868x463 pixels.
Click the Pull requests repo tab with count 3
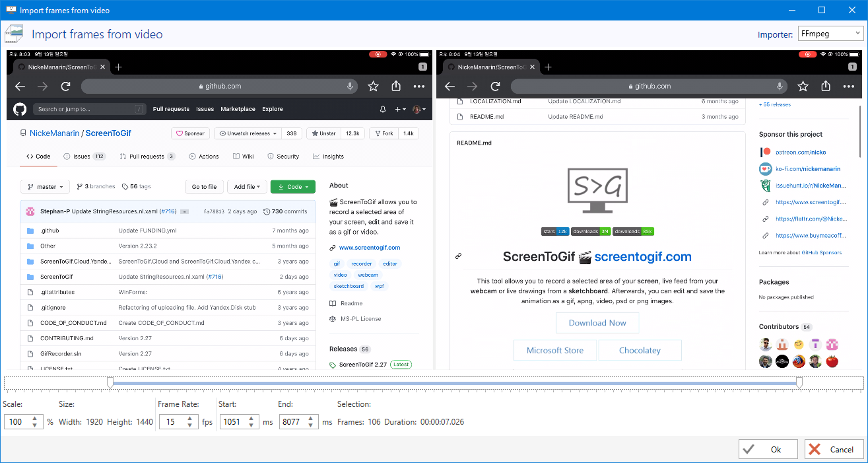(147, 157)
